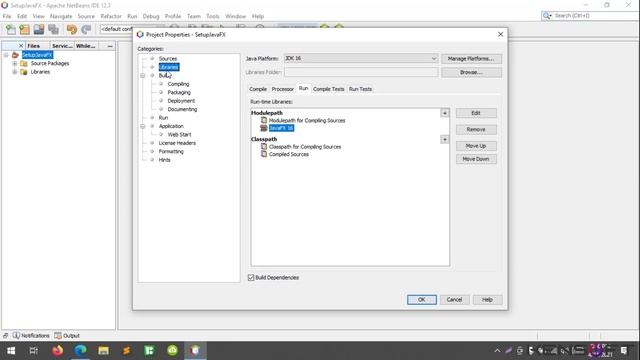
Task: Click the Redo toolbar icon
Action: pyautogui.click(x=86, y=29)
